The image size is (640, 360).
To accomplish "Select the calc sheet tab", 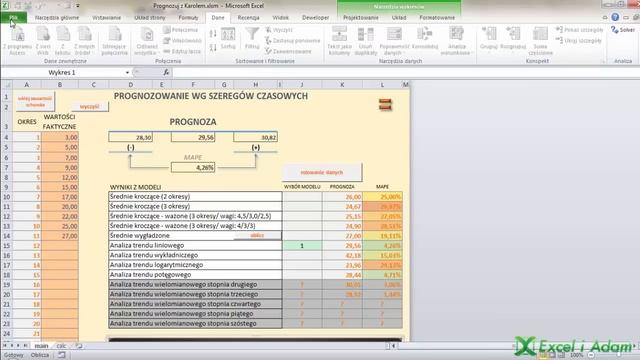I will click(61, 346).
